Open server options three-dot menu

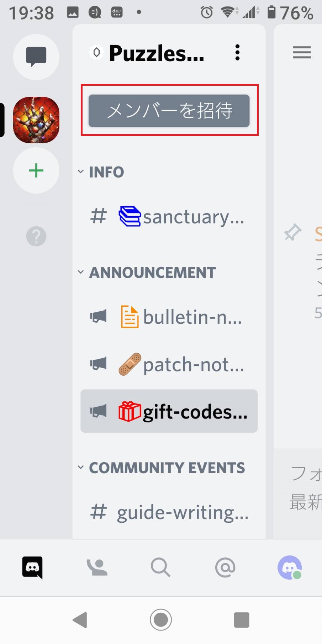coord(237,53)
